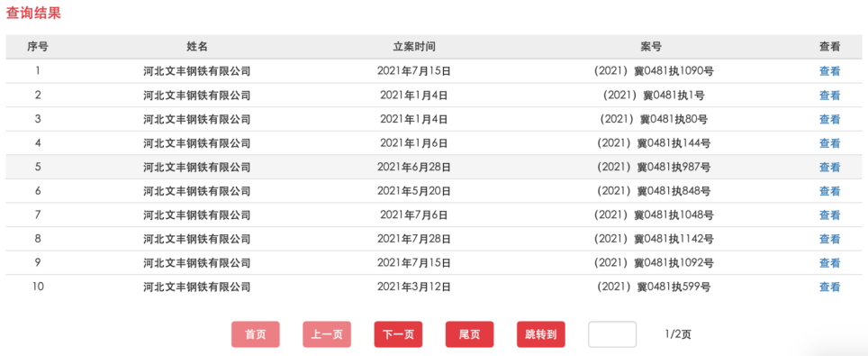The height and width of the screenshot is (356, 868).
Task: Click the 查看 column header
Action: click(x=830, y=47)
